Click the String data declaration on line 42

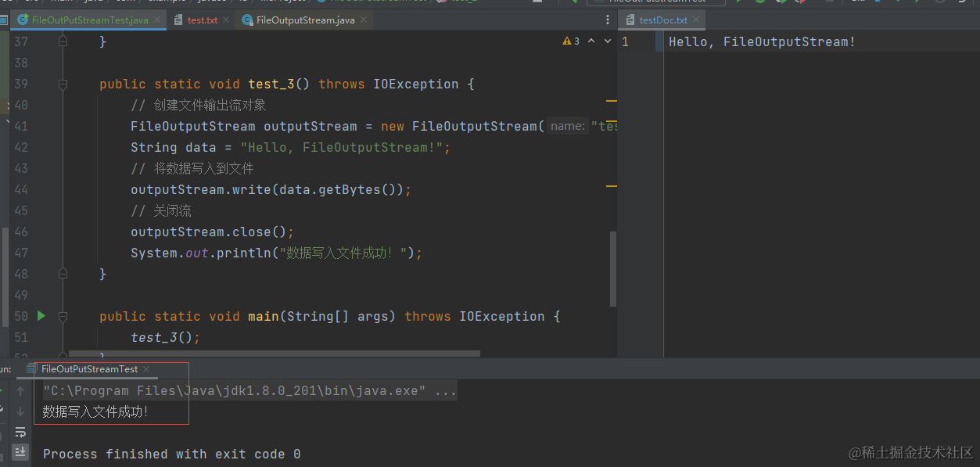(x=290, y=147)
